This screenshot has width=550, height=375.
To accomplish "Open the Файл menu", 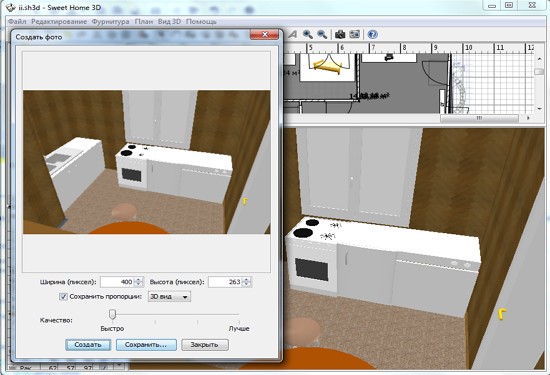I will click(17, 21).
